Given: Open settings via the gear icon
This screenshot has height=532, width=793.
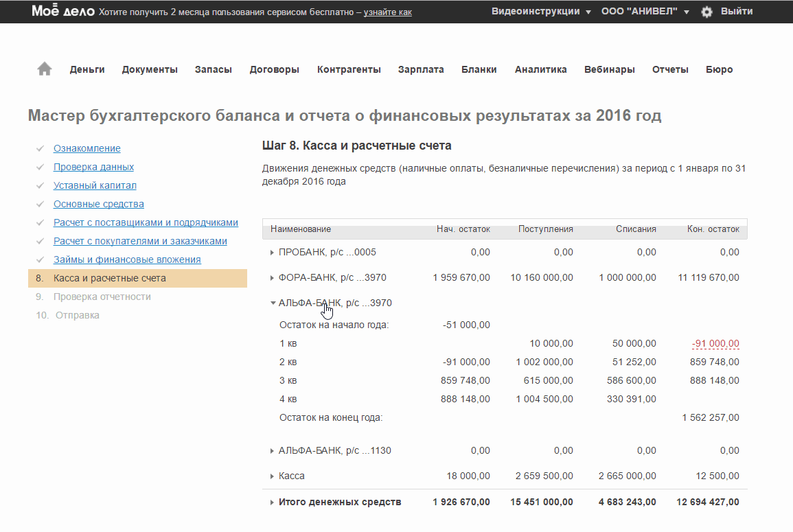Looking at the screenshot, I should pos(706,12).
